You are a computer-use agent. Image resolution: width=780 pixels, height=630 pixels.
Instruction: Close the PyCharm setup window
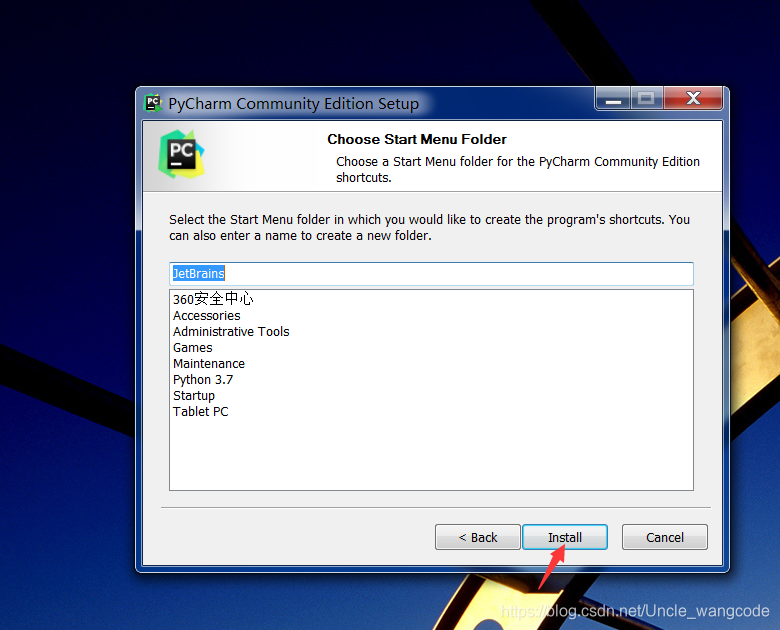pos(693,98)
